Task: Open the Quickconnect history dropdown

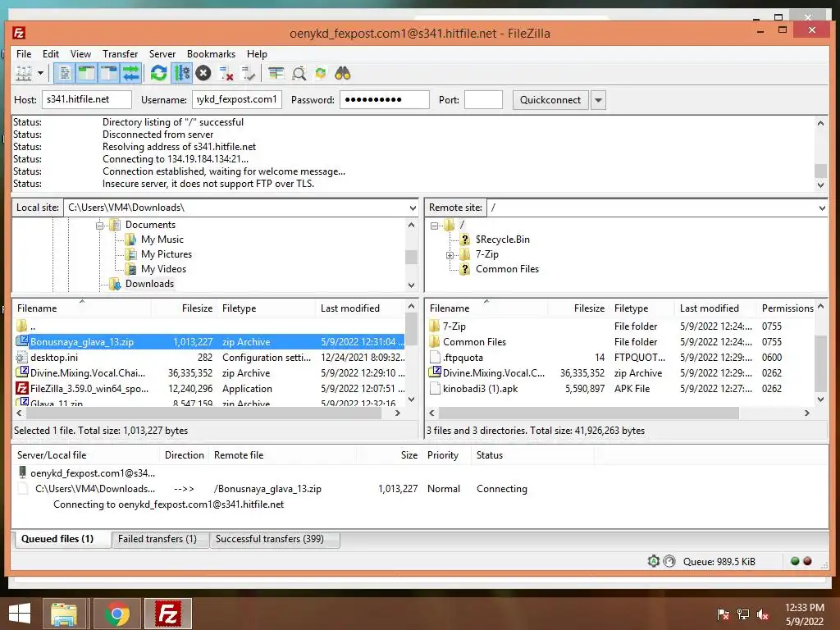Action: [598, 100]
